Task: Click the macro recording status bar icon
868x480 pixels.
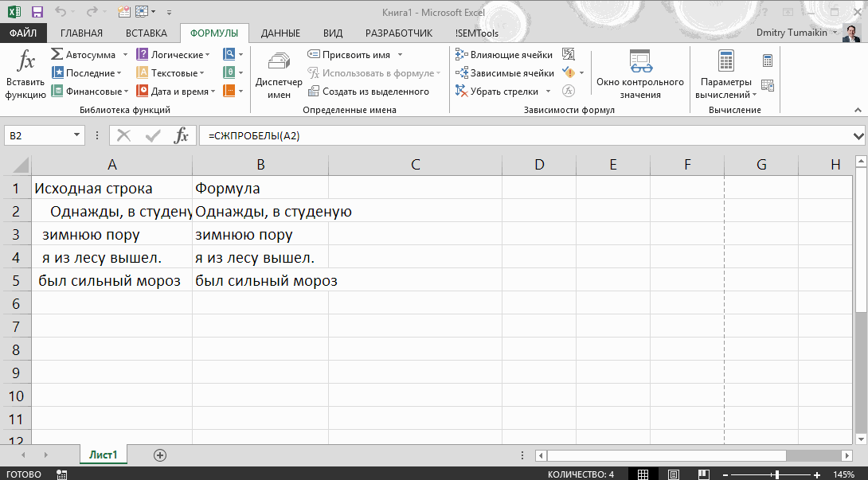Action: (x=61, y=474)
